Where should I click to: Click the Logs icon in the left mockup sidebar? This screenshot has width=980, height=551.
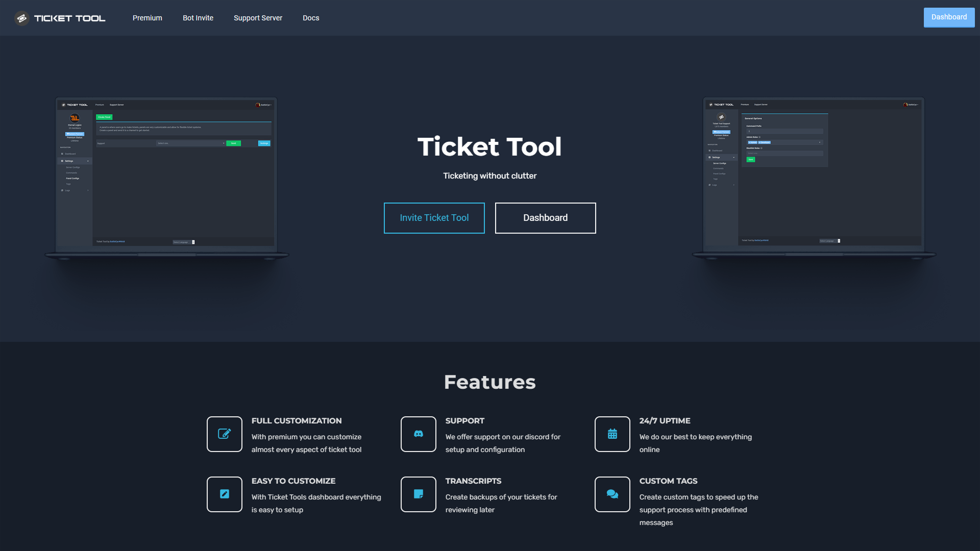coord(62,190)
